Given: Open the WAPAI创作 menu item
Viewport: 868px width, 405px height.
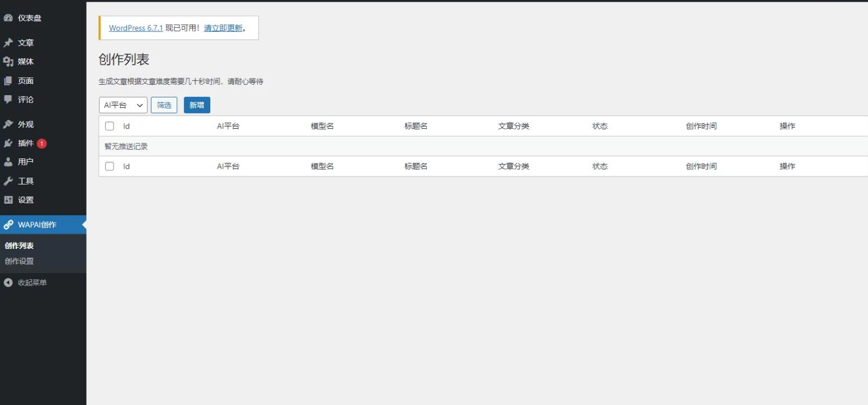Looking at the screenshot, I should [x=37, y=225].
